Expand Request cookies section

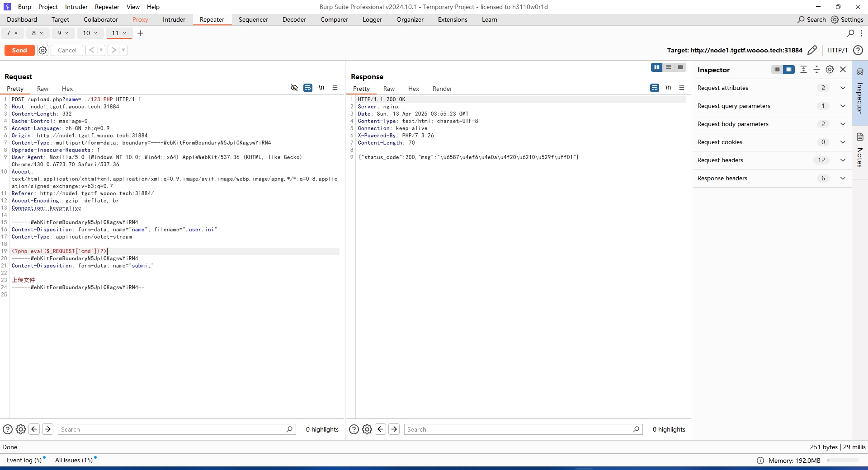point(843,142)
